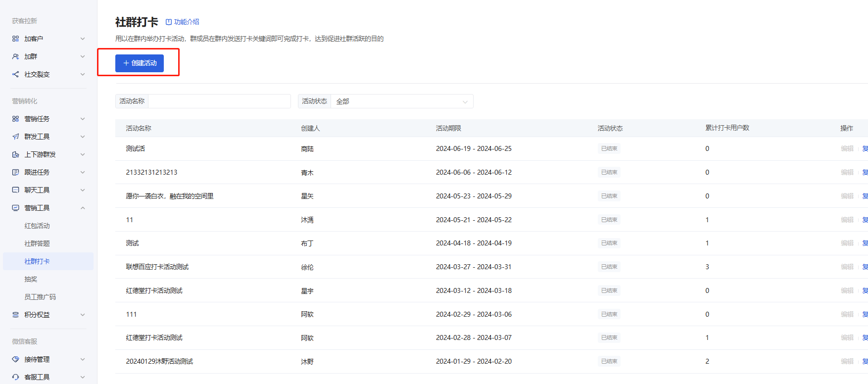Open the 活动状态 dropdown showing 全部
This screenshot has width=868, height=384.
pyautogui.click(x=402, y=101)
